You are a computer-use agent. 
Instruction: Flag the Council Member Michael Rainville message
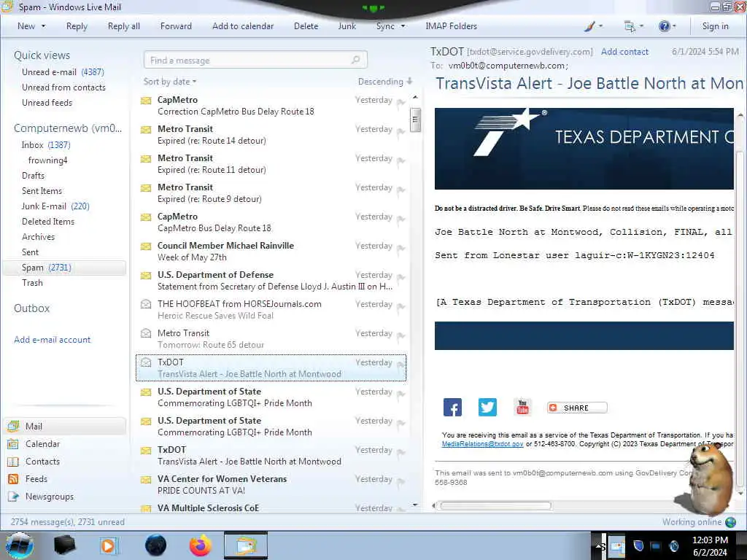point(401,247)
